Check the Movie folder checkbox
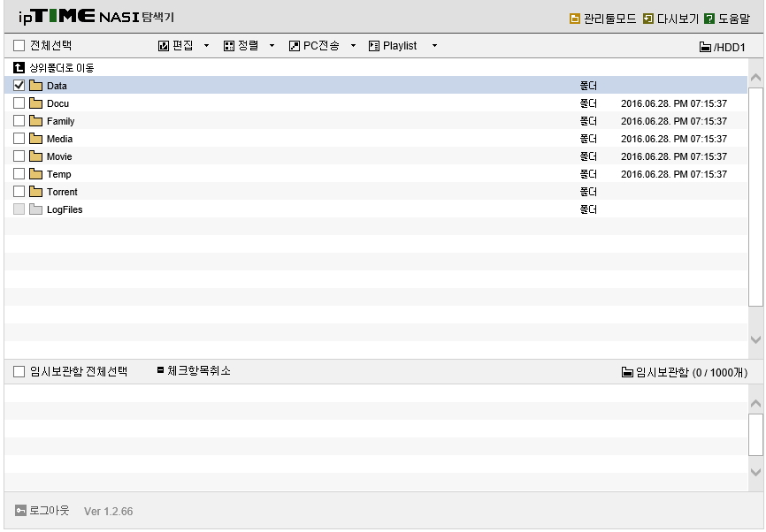This screenshot has width=766, height=532. click(x=19, y=156)
